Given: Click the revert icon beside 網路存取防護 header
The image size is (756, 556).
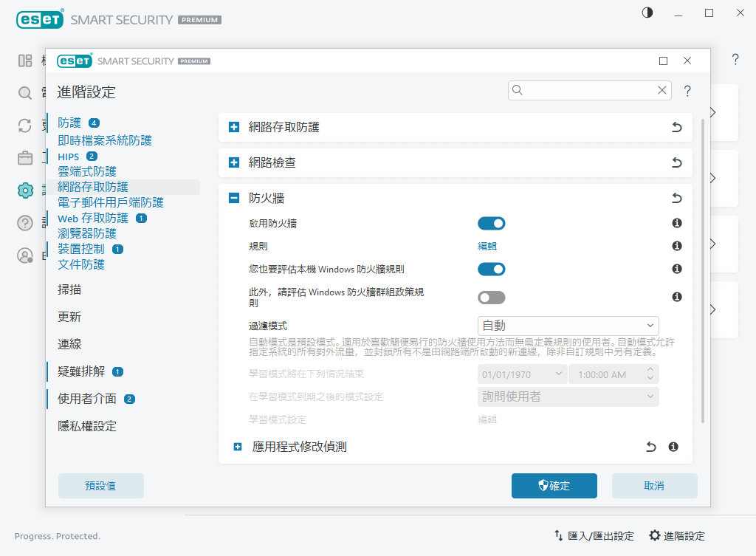Looking at the screenshot, I should click(x=676, y=128).
